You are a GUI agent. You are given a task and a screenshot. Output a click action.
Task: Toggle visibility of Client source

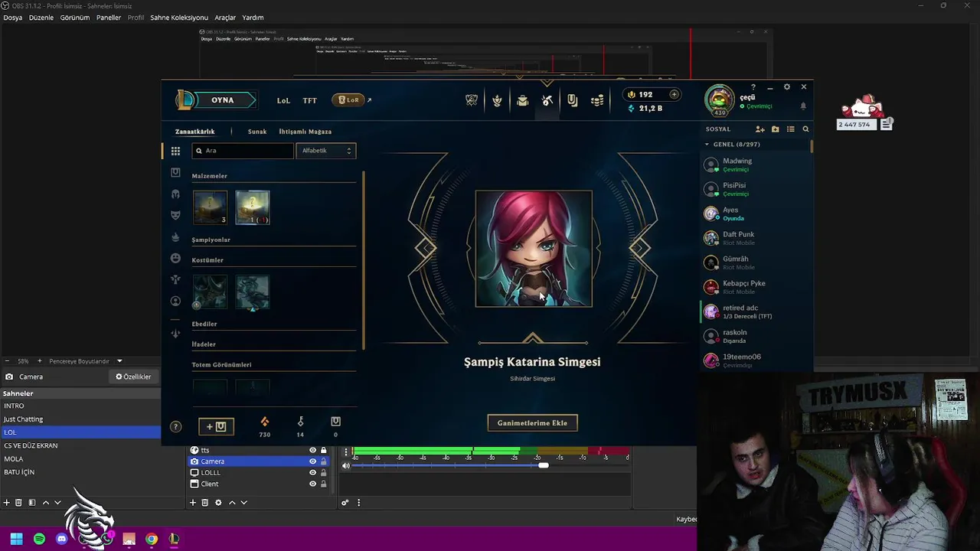(312, 484)
